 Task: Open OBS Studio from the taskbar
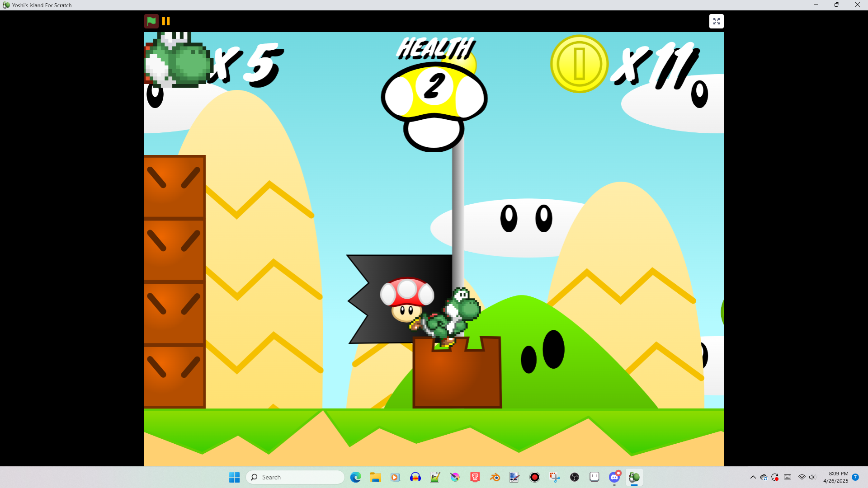(575, 477)
